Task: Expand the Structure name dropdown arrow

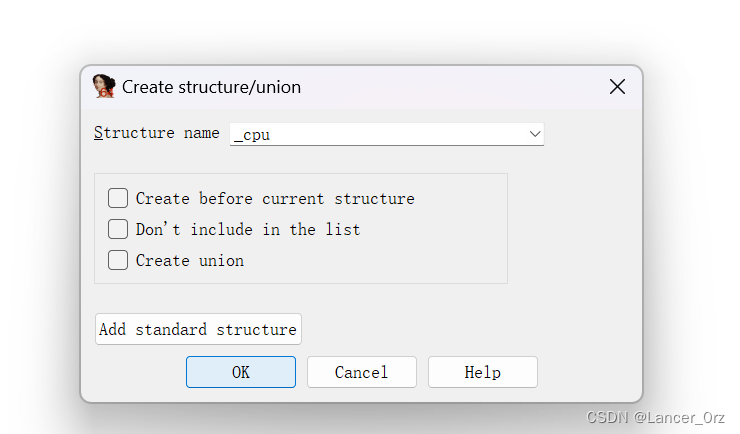Action: tap(535, 133)
